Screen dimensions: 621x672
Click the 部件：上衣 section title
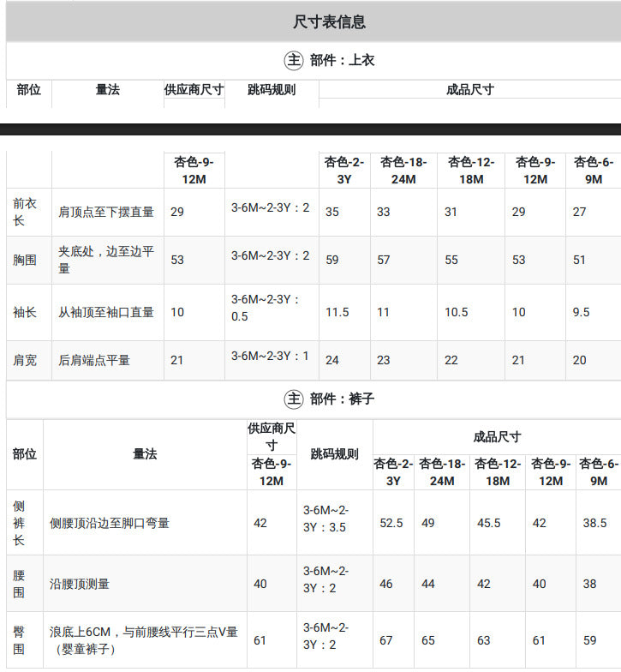point(342,60)
